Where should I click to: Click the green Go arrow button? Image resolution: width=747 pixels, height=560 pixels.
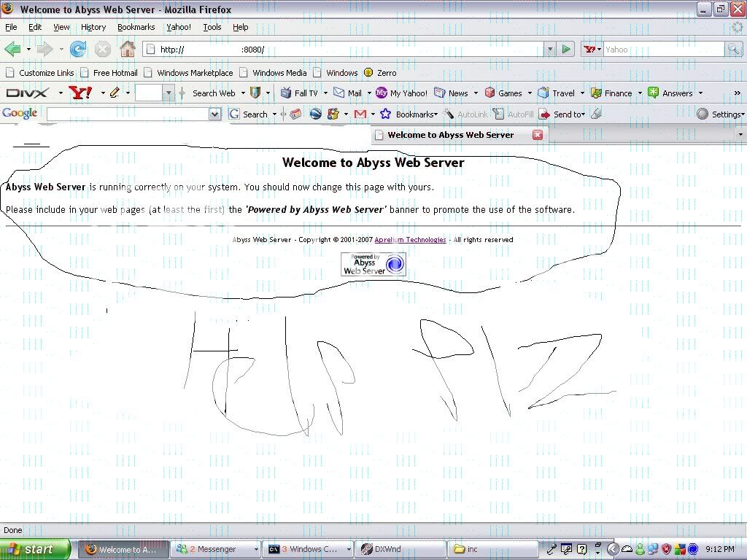coord(567,50)
